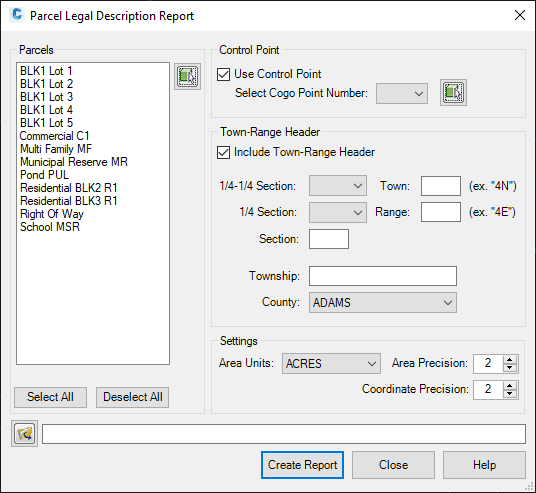The width and height of the screenshot is (536, 493).
Task: Click the Civil 3D app icon in title bar
Action: click(17, 15)
